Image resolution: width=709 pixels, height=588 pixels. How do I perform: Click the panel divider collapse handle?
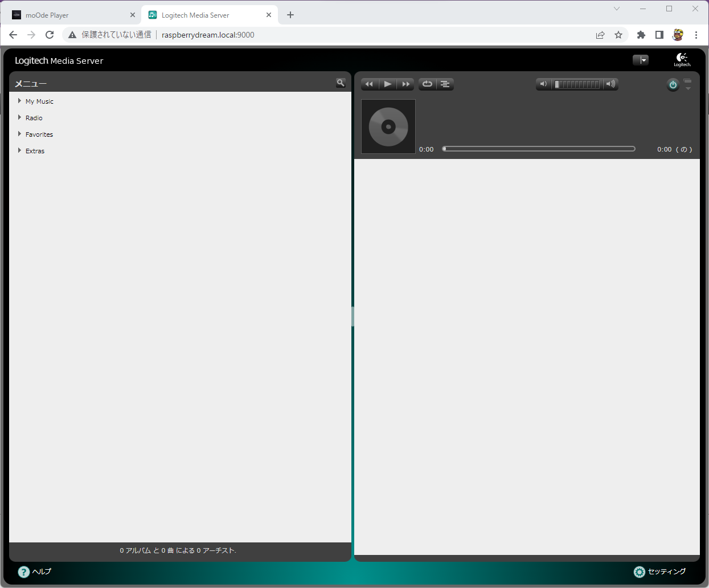tap(353, 316)
